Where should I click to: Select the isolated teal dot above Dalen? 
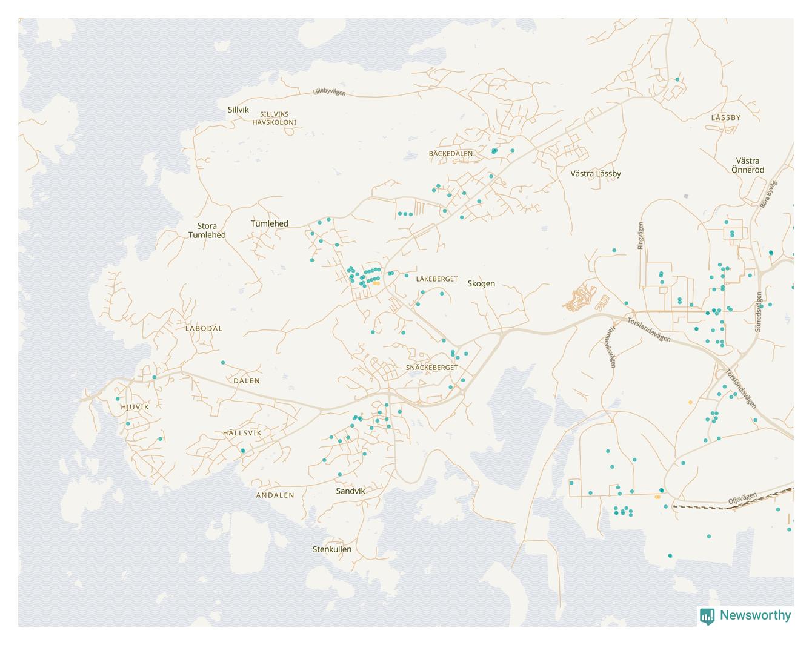point(223,363)
